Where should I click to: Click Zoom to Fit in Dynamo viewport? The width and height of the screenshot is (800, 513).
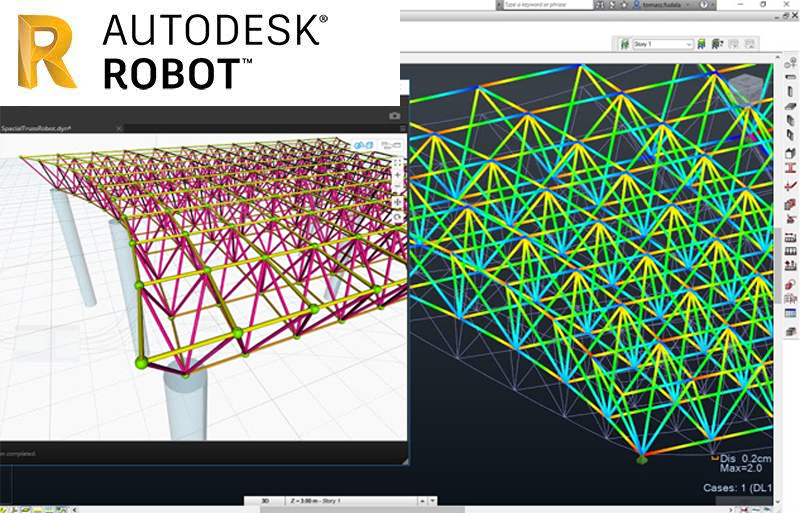click(397, 163)
